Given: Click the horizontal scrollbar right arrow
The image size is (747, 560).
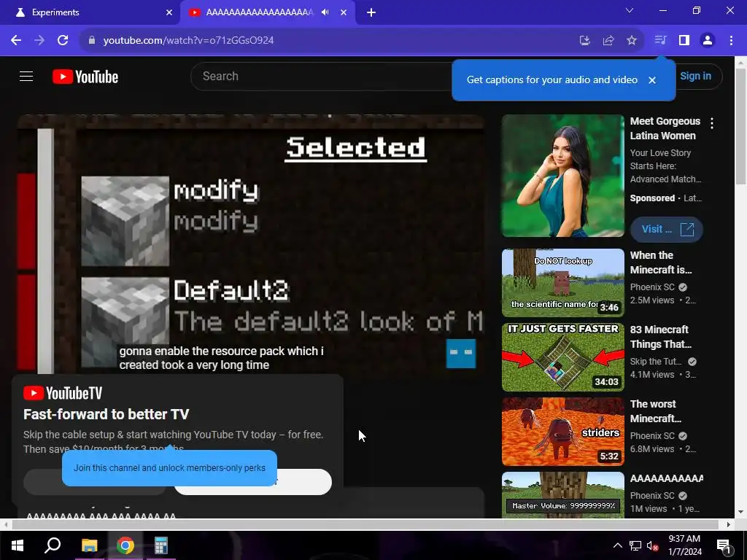Looking at the screenshot, I should tap(729, 524).
